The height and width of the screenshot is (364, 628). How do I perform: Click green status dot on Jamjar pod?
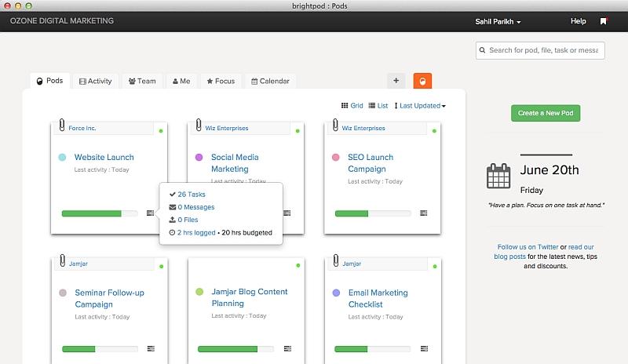click(162, 267)
